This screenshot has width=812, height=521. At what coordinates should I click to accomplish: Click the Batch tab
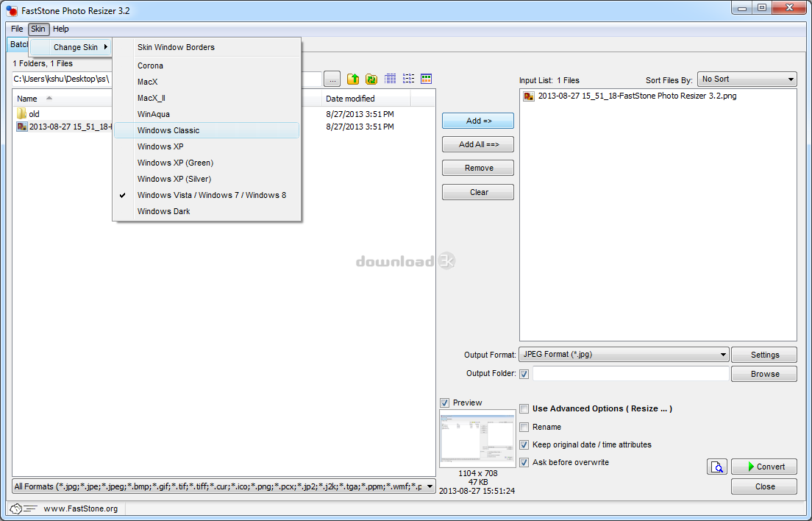click(18, 45)
